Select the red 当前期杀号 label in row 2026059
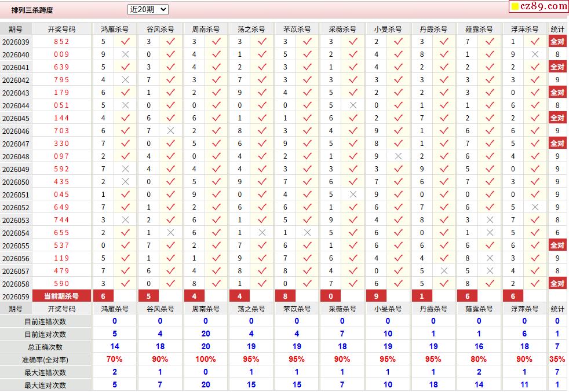Viewport: 569px width, 392px height. click(x=61, y=296)
